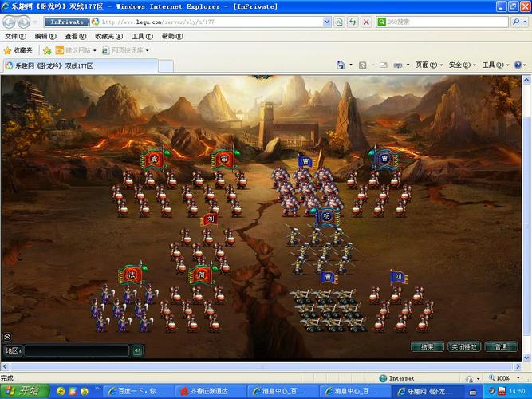
Task: Click the send icon beside the chat box
Action: pos(137,350)
